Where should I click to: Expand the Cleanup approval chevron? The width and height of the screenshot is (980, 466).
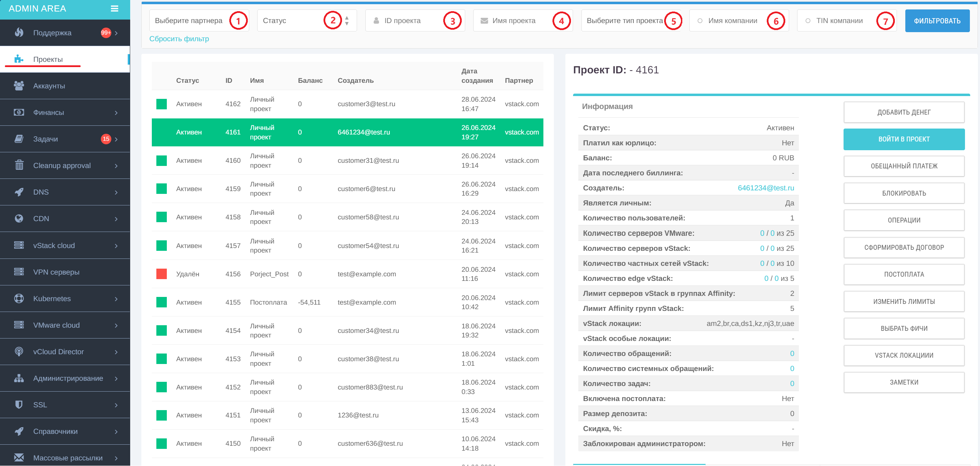point(116,166)
